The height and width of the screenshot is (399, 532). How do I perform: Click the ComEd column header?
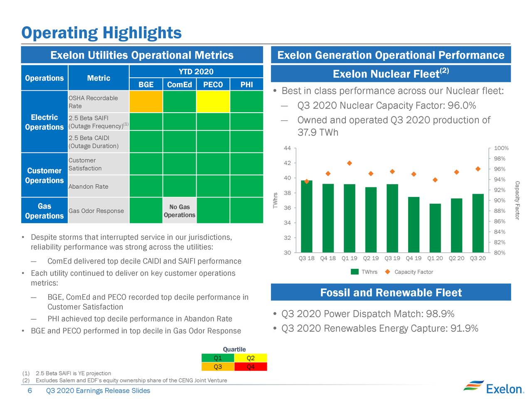180,84
